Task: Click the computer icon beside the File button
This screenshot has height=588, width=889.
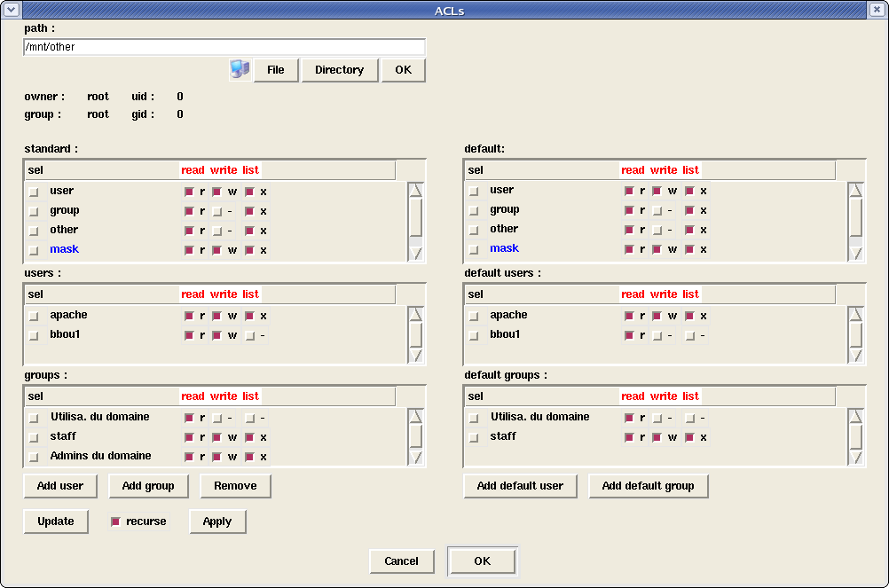Action: pyautogui.click(x=240, y=70)
